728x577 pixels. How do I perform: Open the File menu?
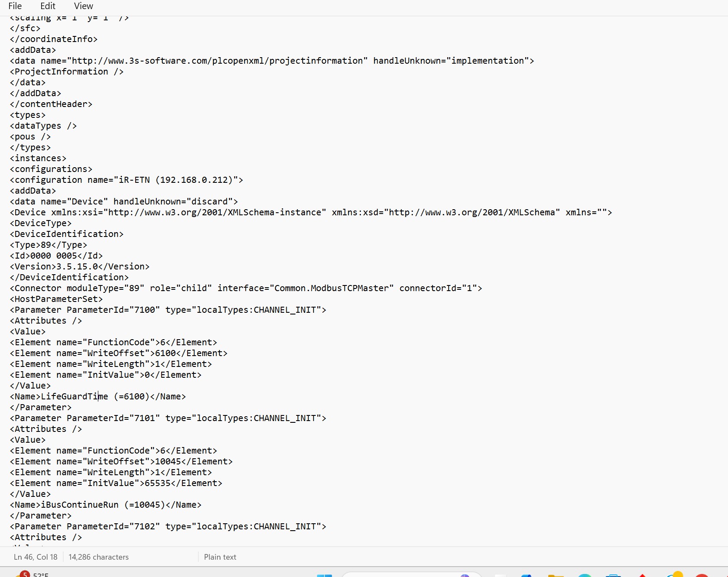[x=15, y=6]
